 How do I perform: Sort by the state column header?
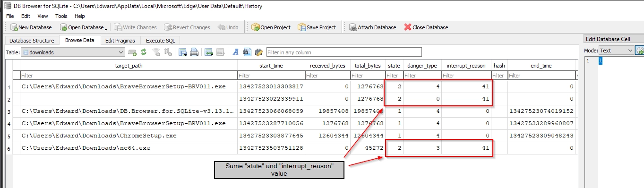point(394,66)
